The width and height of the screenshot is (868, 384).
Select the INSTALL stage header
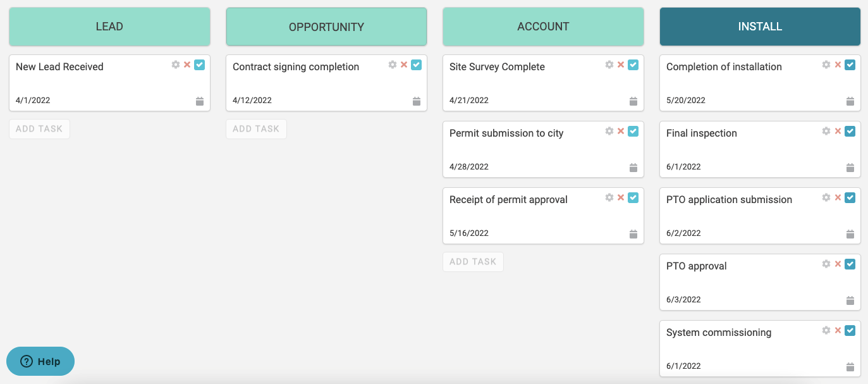(x=760, y=27)
